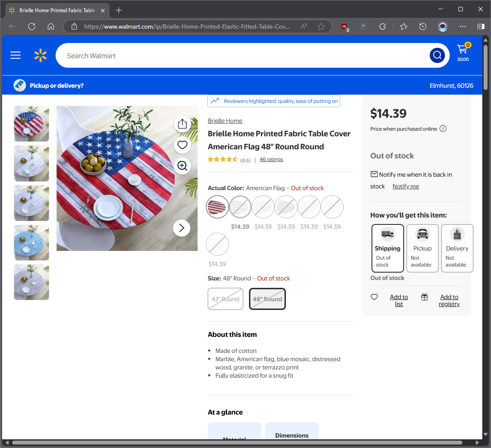
Task: Click the Dimensions at-a-glance card
Action: coord(292,431)
